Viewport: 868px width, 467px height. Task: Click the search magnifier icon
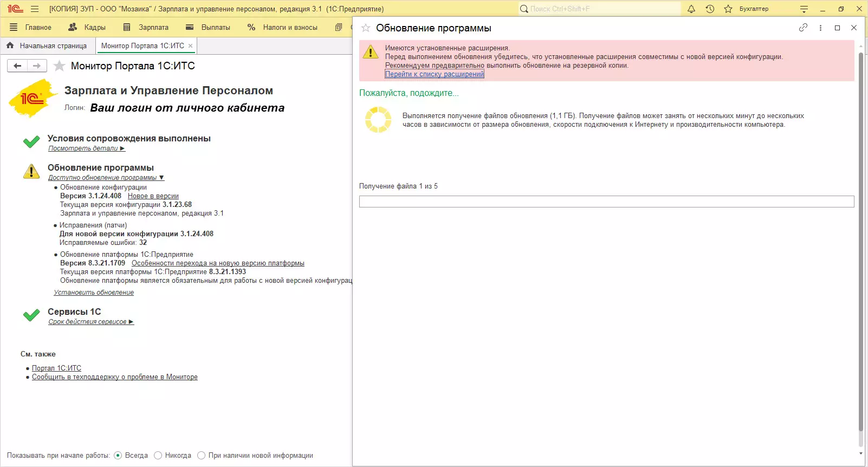pyautogui.click(x=524, y=9)
